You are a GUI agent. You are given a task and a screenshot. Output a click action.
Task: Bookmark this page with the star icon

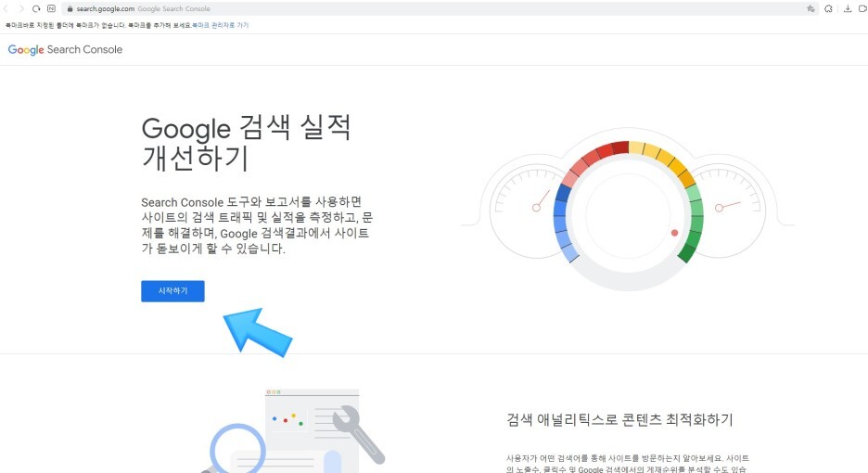pyautogui.click(x=811, y=9)
